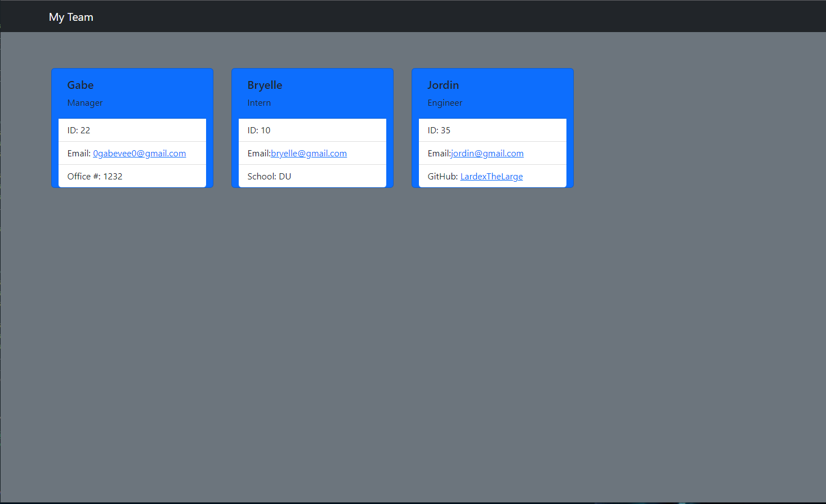Image resolution: width=826 pixels, height=504 pixels.
Task: Click the dark navigation bar
Action: [394, 16]
